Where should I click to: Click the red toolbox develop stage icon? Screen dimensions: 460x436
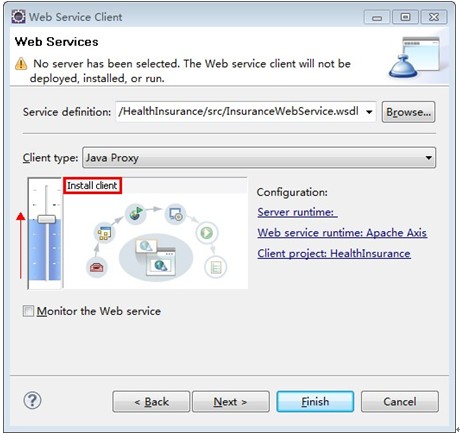(x=97, y=267)
